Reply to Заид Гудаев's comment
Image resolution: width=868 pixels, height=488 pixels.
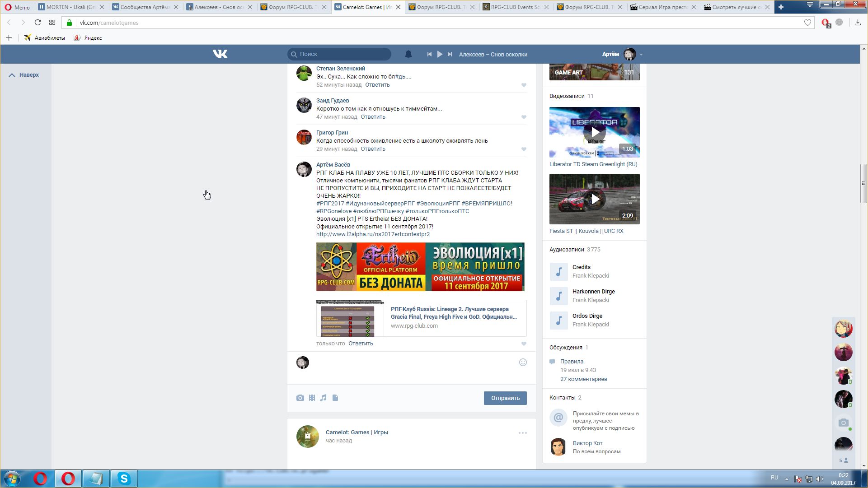click(x=373, y=117)
